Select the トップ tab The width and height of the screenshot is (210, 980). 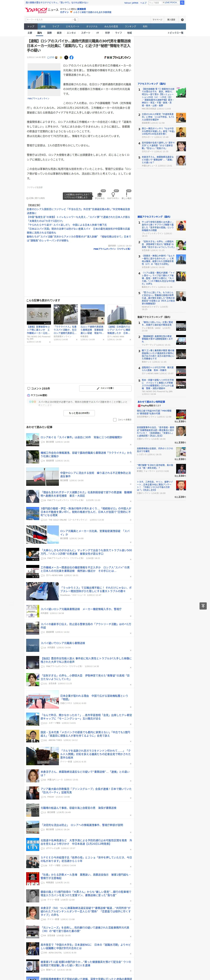(x=31, y=27)
